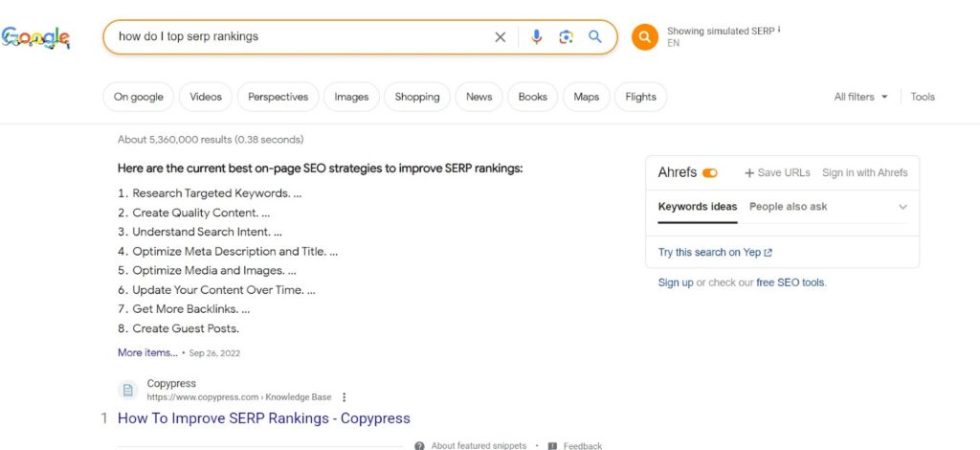Toggle the Ahrefs orange switch
The height and width of the screenshot is (450, 980).
[710, 173]
